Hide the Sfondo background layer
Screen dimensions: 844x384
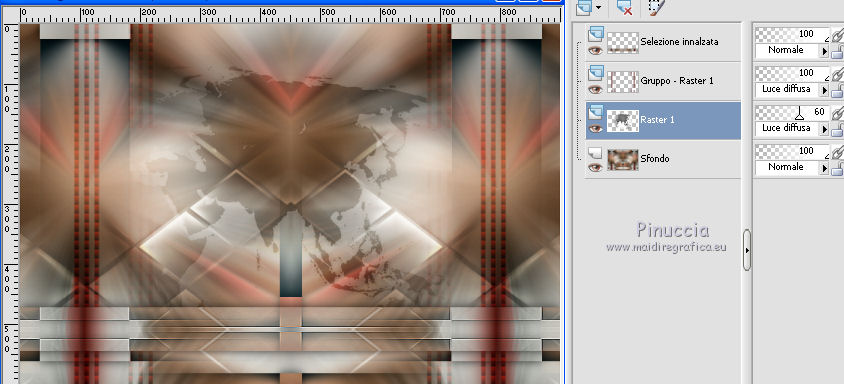click(x=595, y=167)
